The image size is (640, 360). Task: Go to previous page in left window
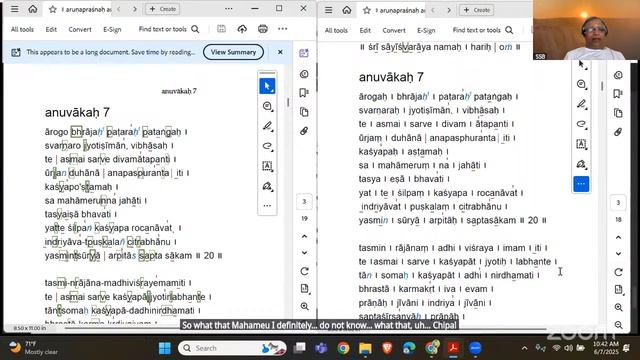point(304,236)
